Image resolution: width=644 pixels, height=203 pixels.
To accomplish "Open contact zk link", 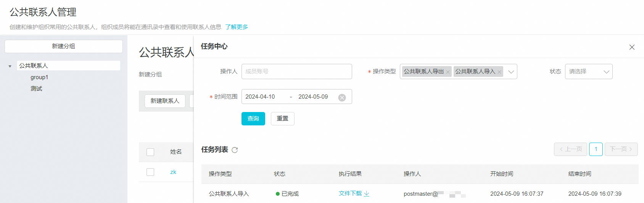I will click(x=173, y=172).
